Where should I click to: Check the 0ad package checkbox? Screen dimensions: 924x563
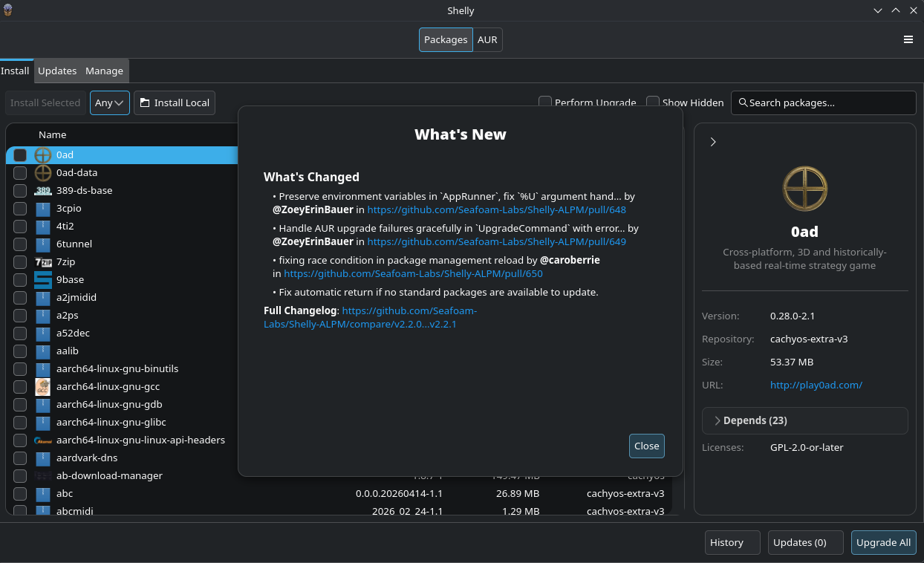20,155
